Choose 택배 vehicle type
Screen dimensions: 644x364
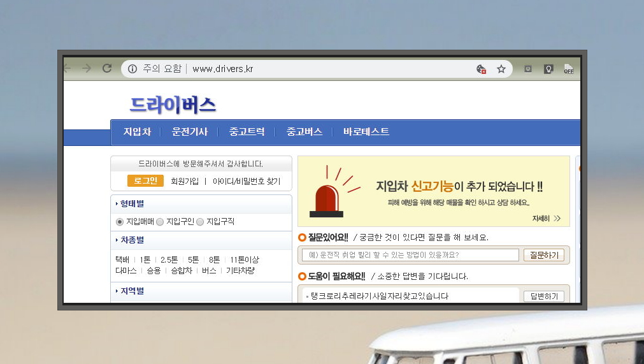pos(122,259)
